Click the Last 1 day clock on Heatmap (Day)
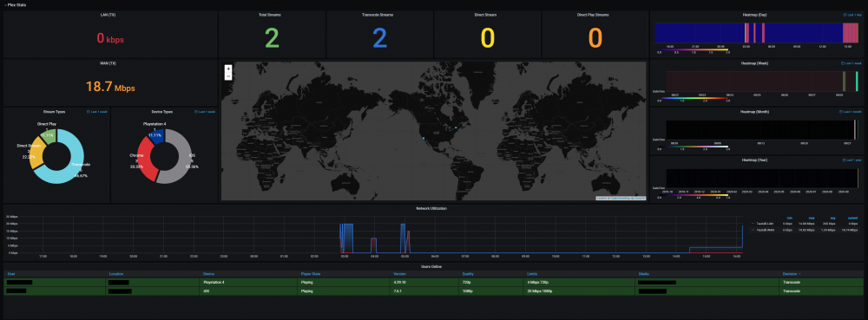The width and height of the screenshot is (868, 320). pos(853,15)
